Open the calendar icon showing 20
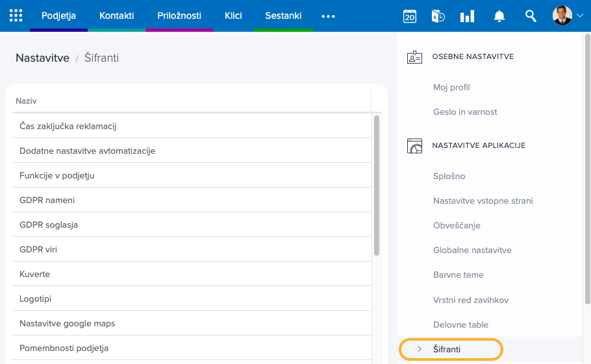 point(409,16)
